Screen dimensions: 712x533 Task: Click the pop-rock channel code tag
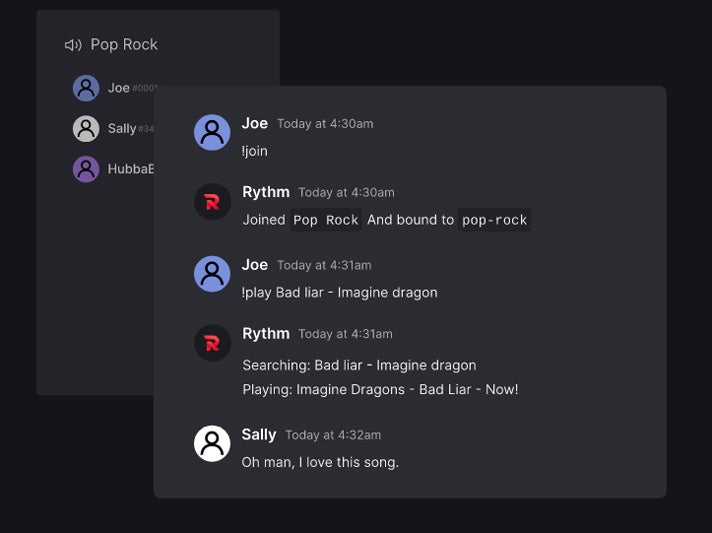pyautogui.click(x=494, y=220)
